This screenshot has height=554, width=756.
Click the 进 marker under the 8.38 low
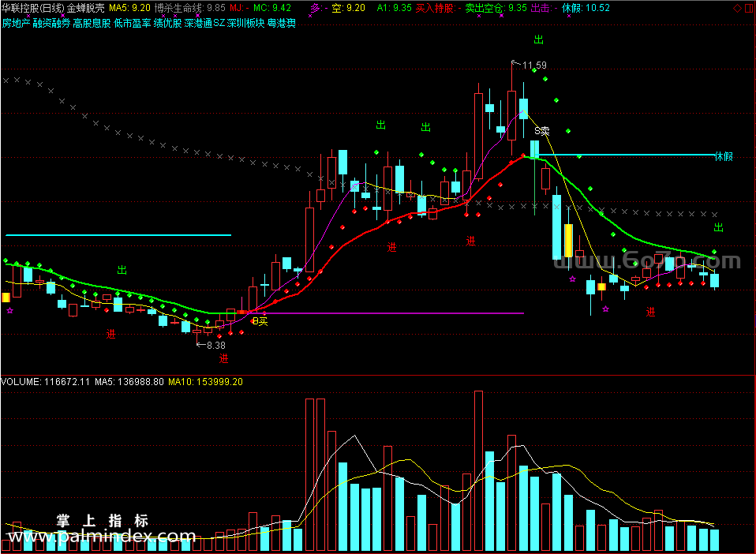(223, 359)
